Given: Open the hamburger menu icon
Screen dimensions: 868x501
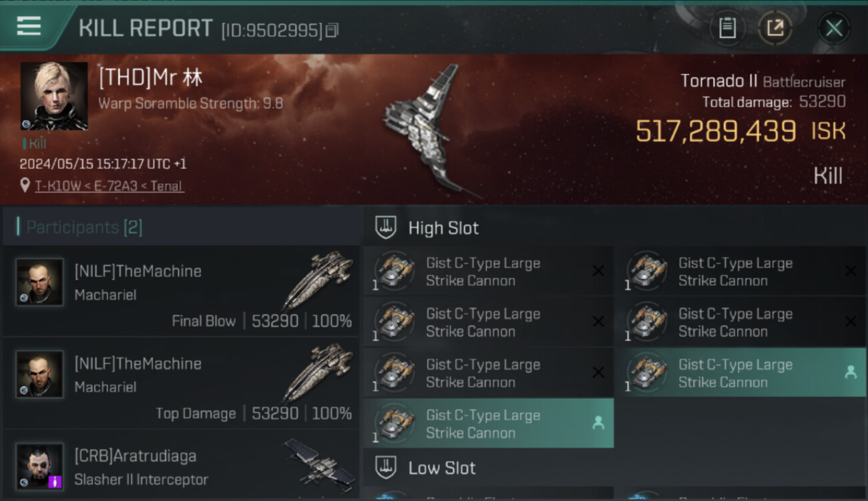Looking at the screenshot, I should 29,26.
